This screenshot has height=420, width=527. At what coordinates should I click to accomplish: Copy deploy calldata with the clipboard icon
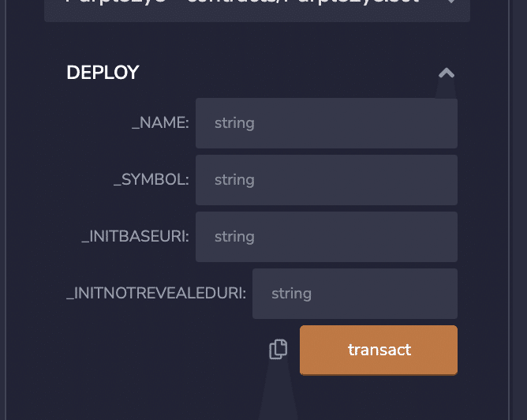click(278, 350)
